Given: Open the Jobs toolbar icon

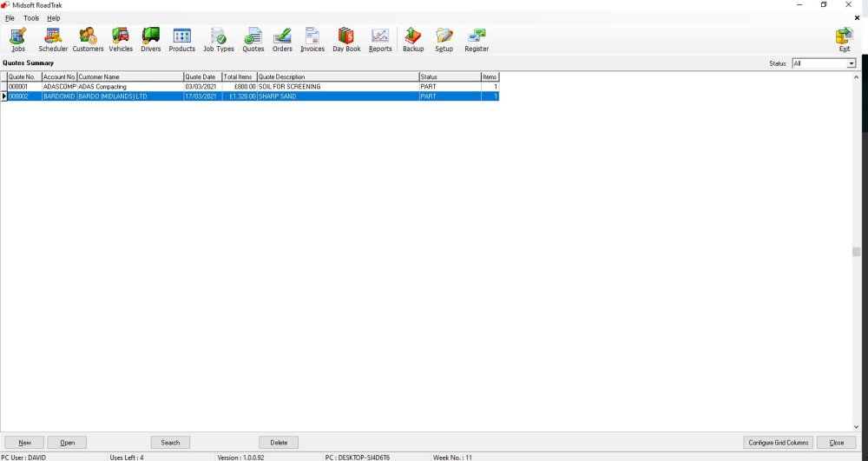Looking at the screenshot, I should (18, 40).
